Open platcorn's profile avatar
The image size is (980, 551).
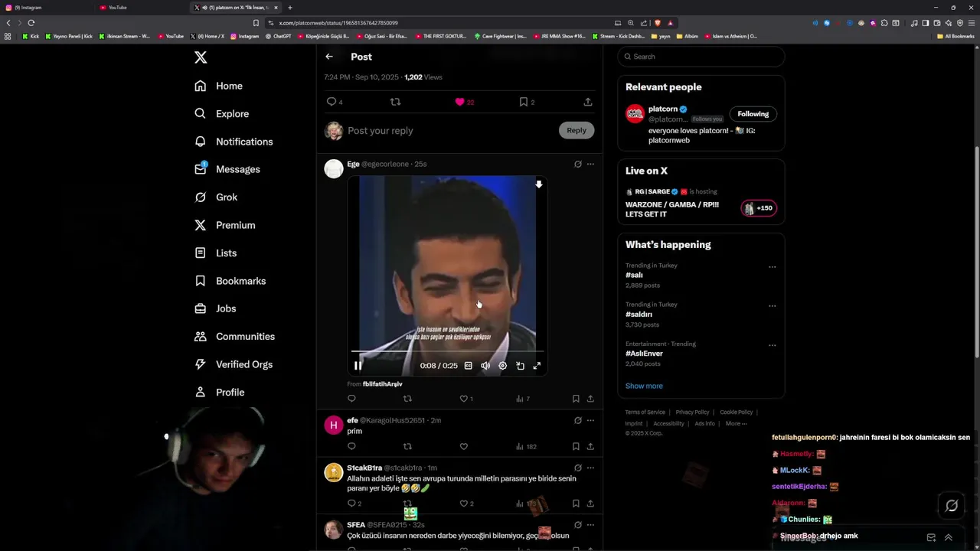pos(635,114)
